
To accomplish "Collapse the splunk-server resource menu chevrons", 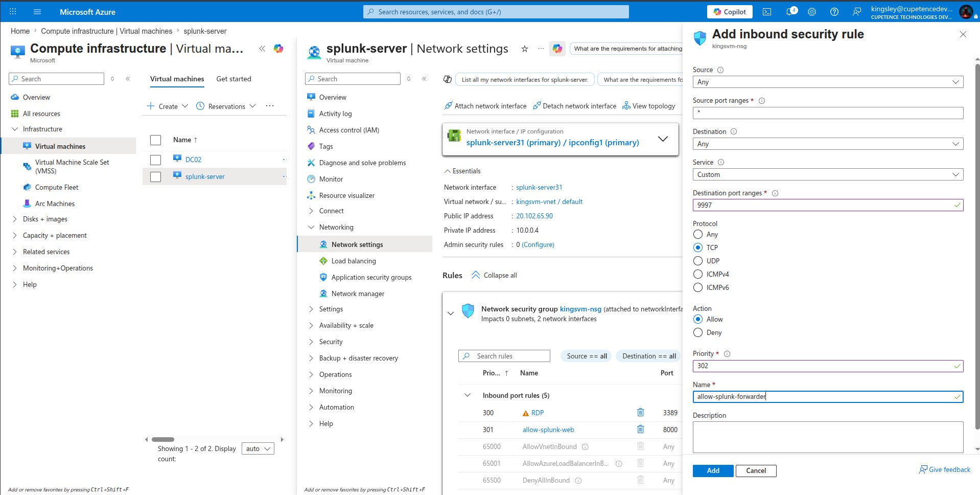I will (424, 79).
